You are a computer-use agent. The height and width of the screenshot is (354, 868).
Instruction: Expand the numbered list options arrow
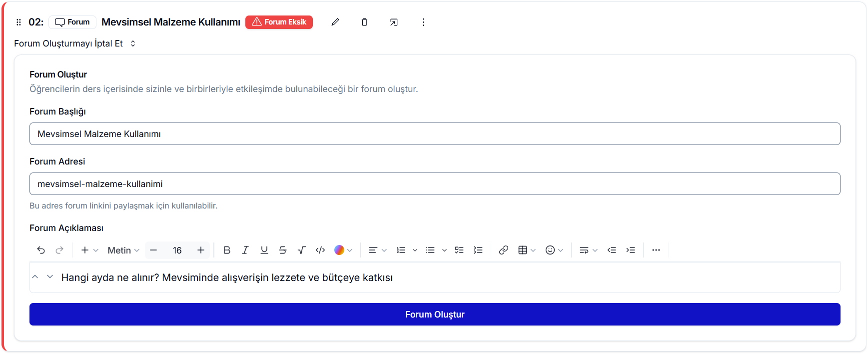(x=415, y=250)
